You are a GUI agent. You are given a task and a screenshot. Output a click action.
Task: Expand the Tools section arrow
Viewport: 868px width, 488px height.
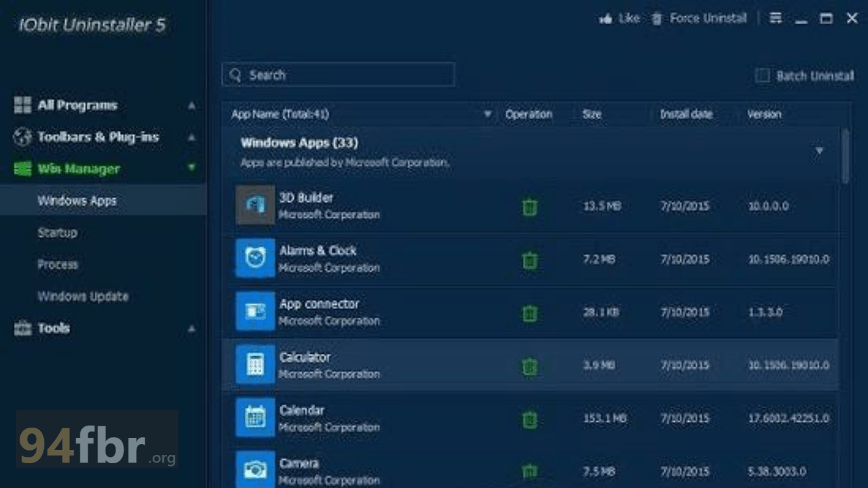click(x=191, y=329)
